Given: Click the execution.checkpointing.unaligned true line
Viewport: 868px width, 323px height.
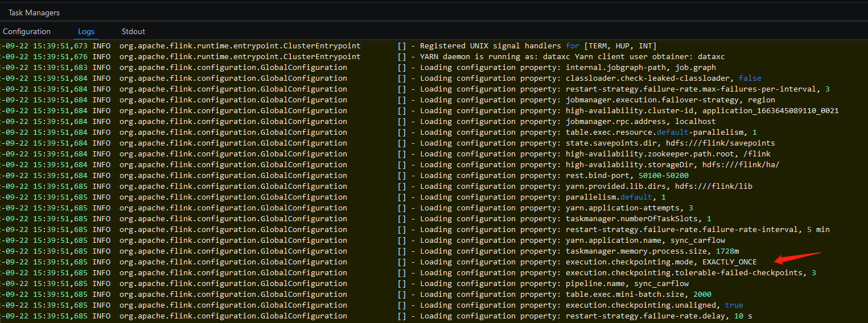Looking at the screenshot, I should [372, 305].
